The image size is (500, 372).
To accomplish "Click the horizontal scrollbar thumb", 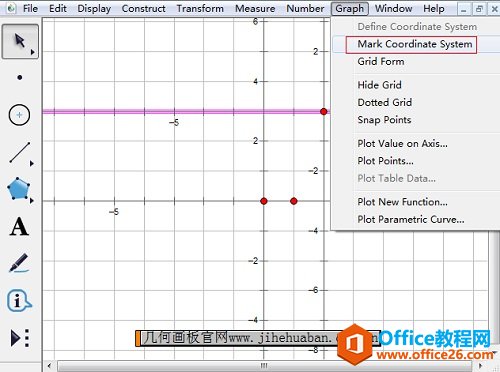I will (x=264, y=366).
